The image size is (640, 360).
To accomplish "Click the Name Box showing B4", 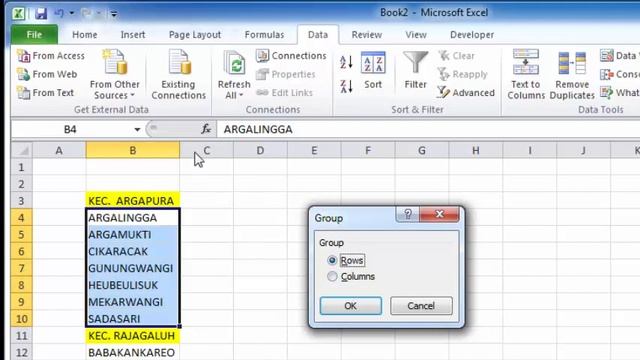I will click(x=70, y=130).
